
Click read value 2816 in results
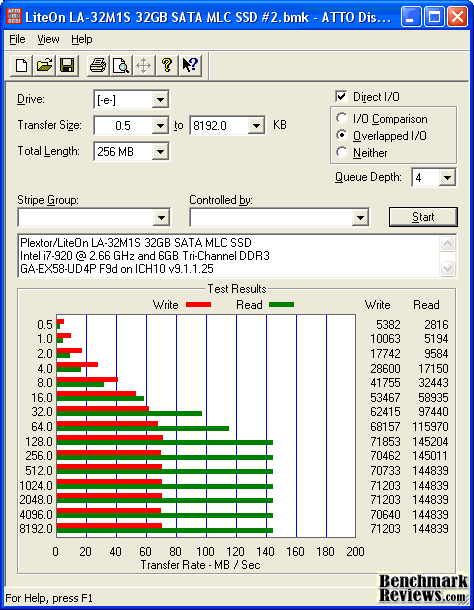pyautogui.click(x=436, y=324)
